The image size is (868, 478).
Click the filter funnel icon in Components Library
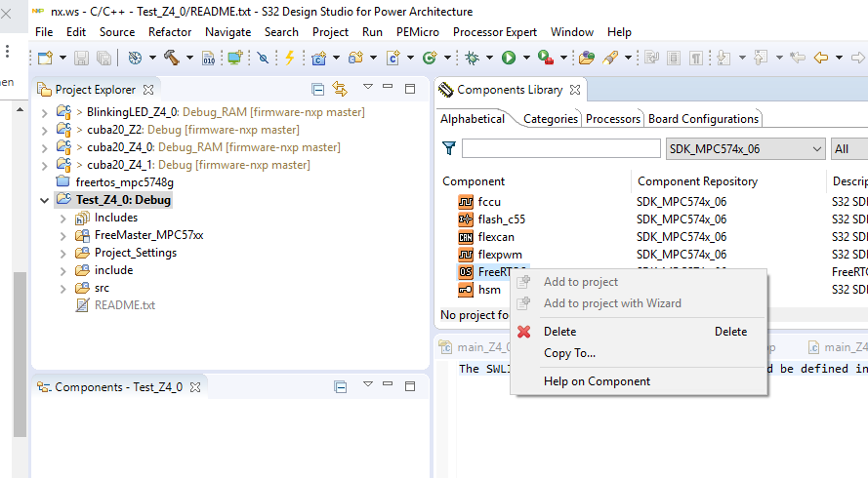449,149
